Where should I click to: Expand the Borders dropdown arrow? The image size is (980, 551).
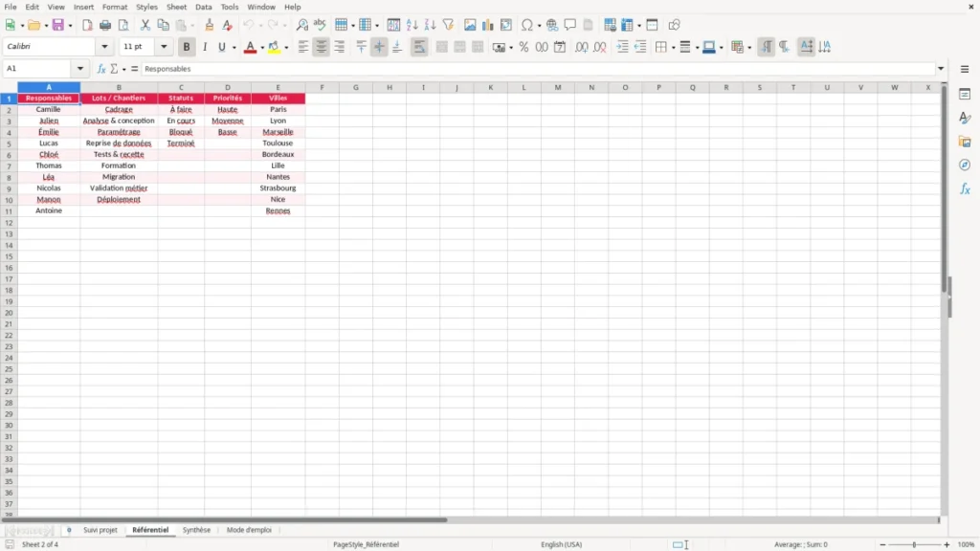pos(673,48)
